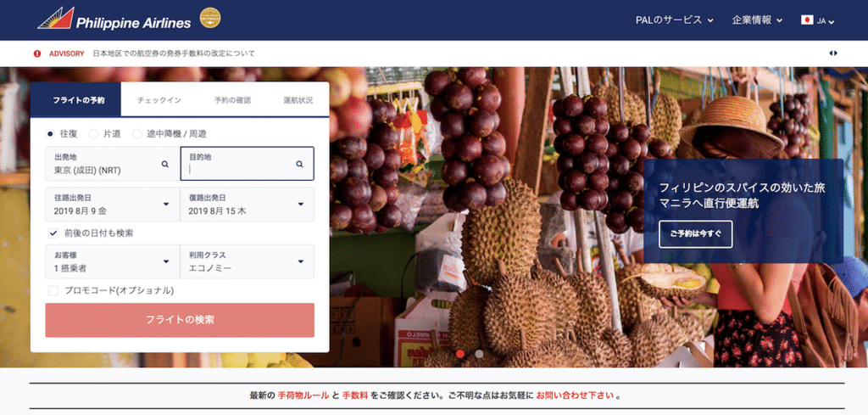Switch to the チェックイン tab

coord(159,100)
